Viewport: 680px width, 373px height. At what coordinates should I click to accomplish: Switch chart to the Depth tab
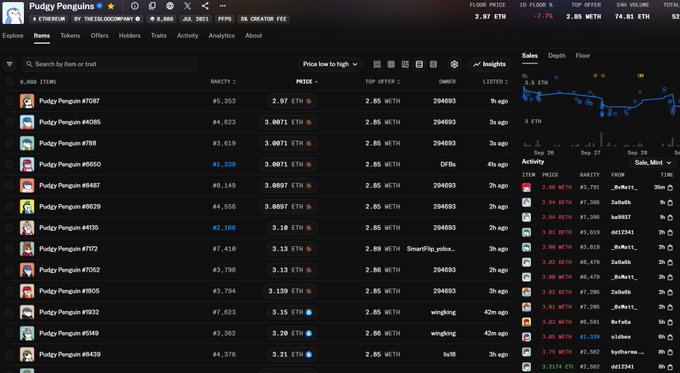(556, 56)
